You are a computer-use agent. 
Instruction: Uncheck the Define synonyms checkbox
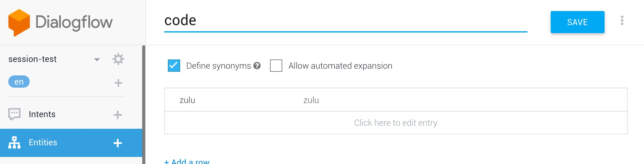[x=174, y=66]
